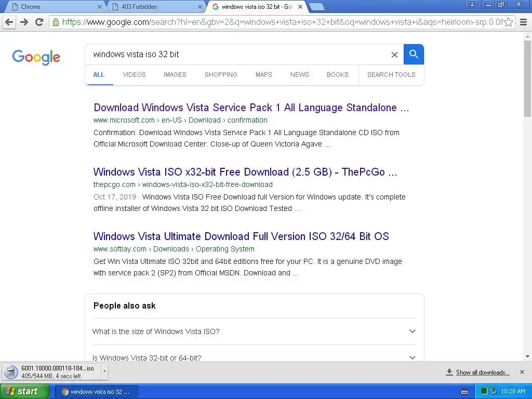Click the 'Oct 17, 2019' result date
532x399 pixels.
point(115,197)
